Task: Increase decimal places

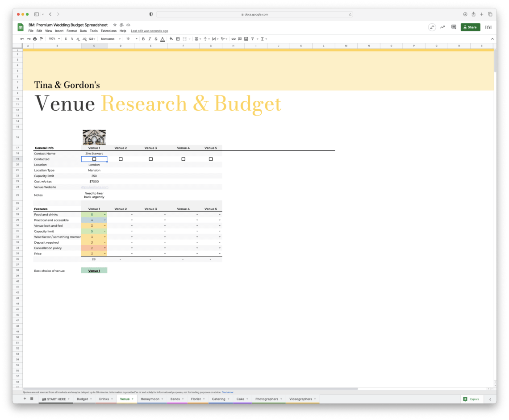Action: click(x=84, y=39)
